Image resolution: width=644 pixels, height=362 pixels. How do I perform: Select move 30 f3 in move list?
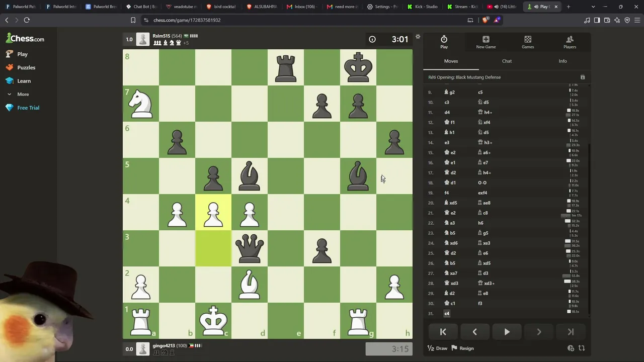[480, 303]
